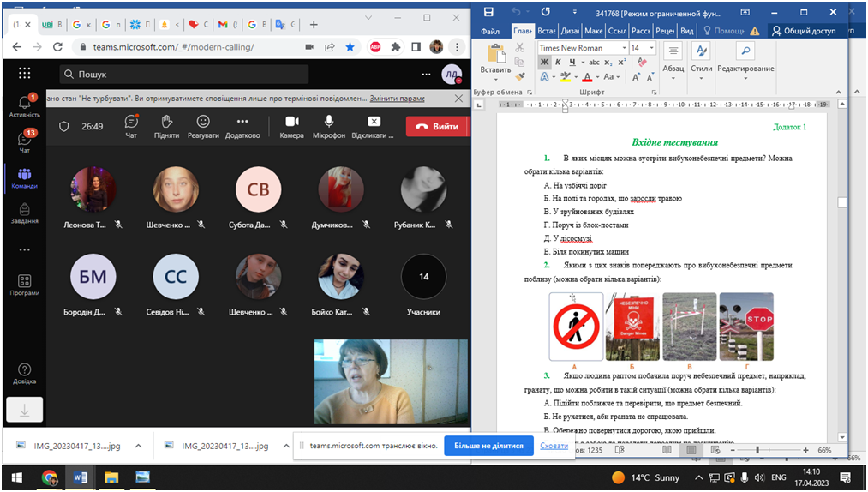
Task: Open Chat in Teams left sidebar
Action: [24, 141]
